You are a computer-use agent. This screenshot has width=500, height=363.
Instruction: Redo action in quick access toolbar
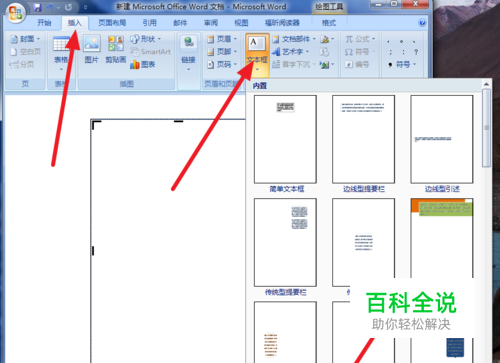coord(69,7)
